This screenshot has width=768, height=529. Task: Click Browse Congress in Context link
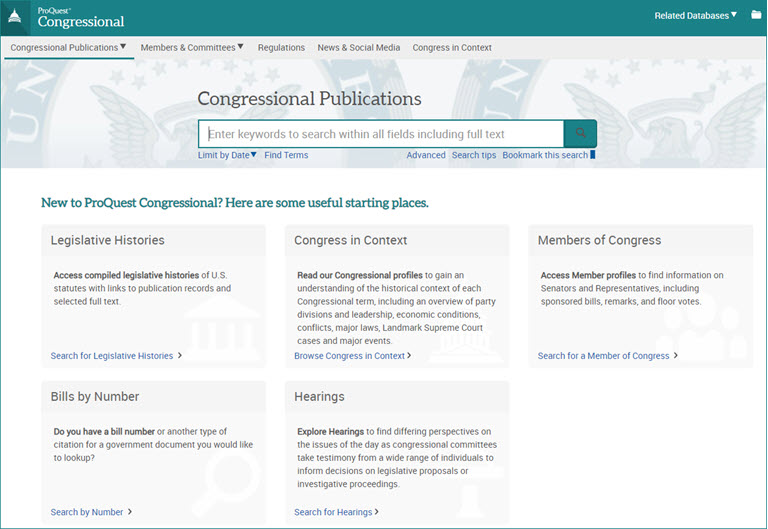point(349,356)
